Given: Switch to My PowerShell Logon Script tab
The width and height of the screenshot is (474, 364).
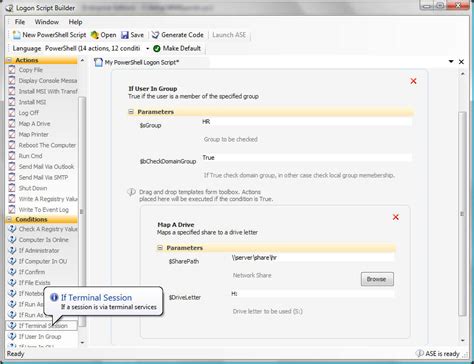Looking at the screenshot, I should (142, 62).
